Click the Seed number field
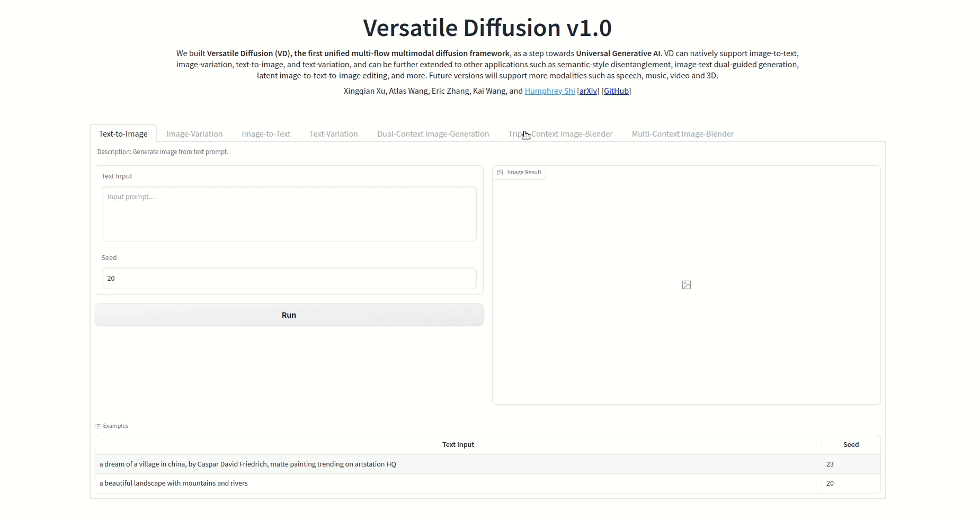 click(x=289, y=279)
